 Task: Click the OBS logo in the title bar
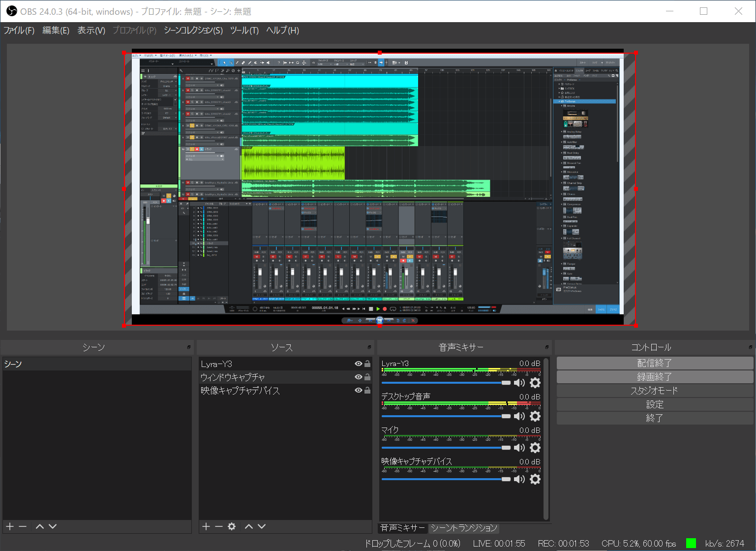[x=12, y=11]
